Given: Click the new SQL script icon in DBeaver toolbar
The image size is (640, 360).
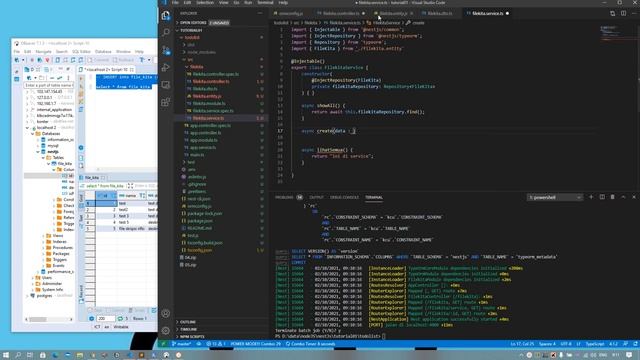Looking at the screenshot, I should pos(58,60).
